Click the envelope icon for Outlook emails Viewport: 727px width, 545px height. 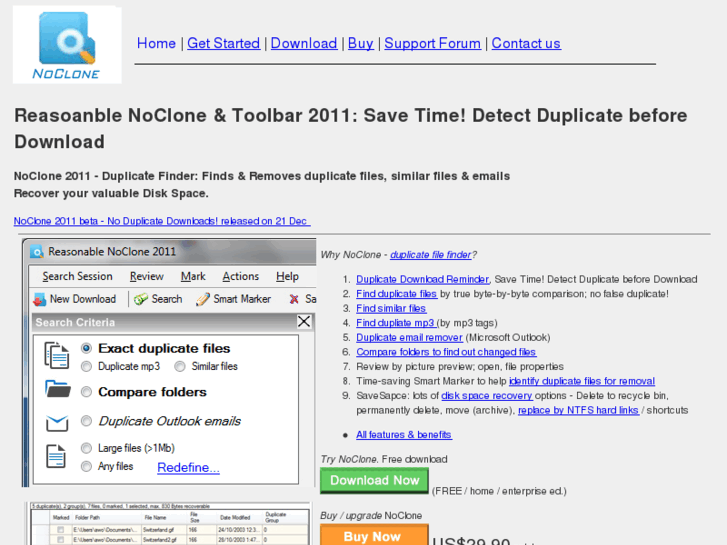[x=57, y=423]
